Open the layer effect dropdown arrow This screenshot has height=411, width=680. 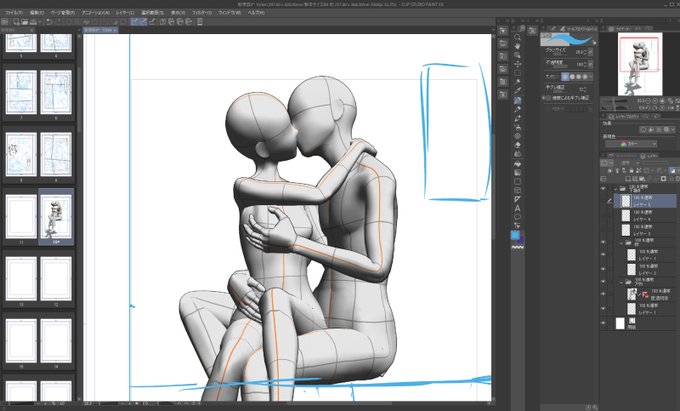coord(673,130)
